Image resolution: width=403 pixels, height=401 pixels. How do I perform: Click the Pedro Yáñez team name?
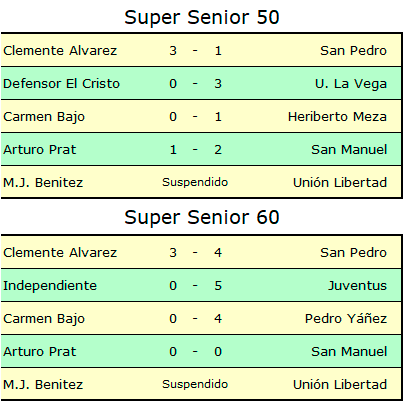pyautogui.click(x=346, y=319)
